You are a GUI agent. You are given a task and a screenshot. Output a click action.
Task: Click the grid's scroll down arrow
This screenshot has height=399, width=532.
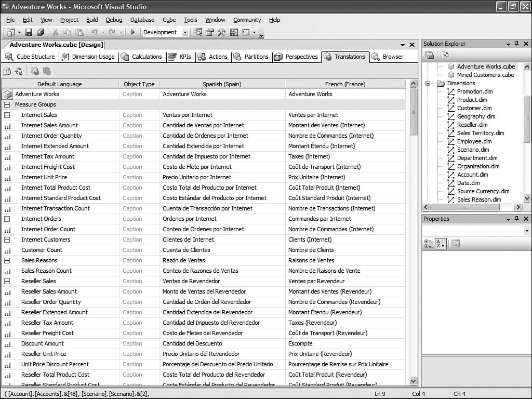point(413,381)
